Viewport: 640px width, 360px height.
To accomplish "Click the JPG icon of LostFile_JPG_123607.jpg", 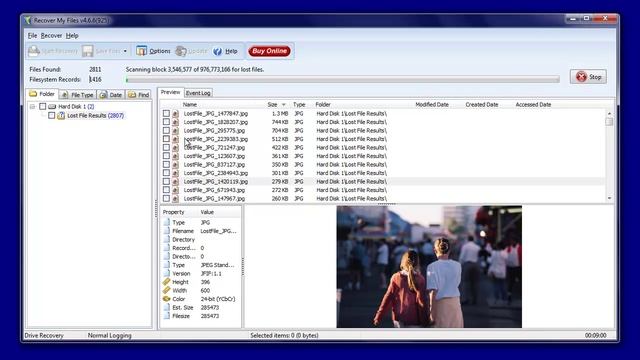I will point(176,156).
